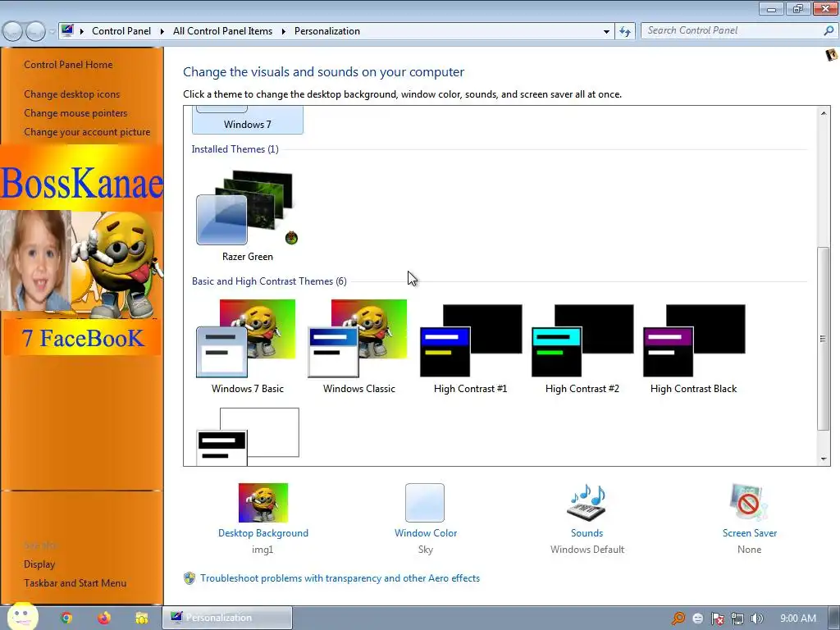Click the orange magnifier tray icon
840x630 pixels.
[x=678, y=619]
